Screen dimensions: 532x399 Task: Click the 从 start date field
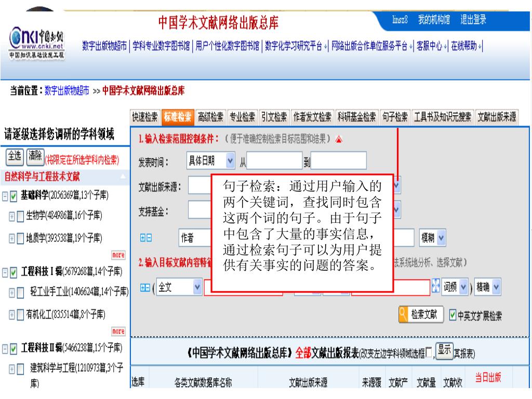click(274, 161)
